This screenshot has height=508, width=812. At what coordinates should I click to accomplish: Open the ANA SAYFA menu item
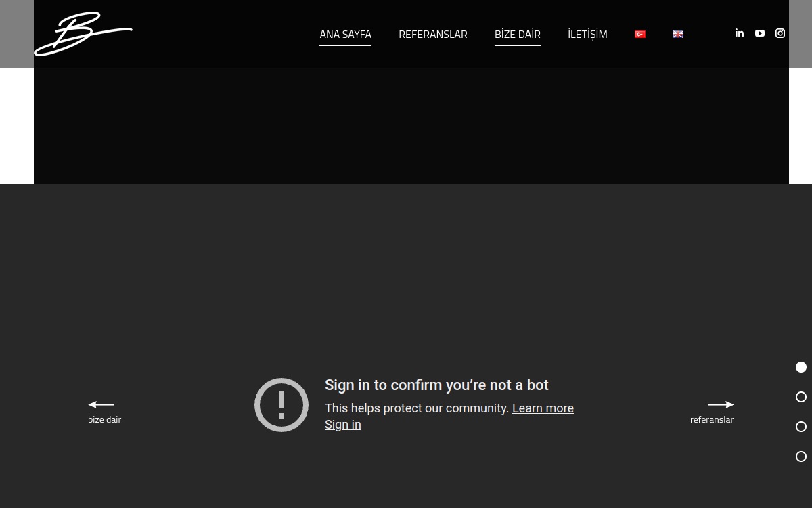[345, 34]
